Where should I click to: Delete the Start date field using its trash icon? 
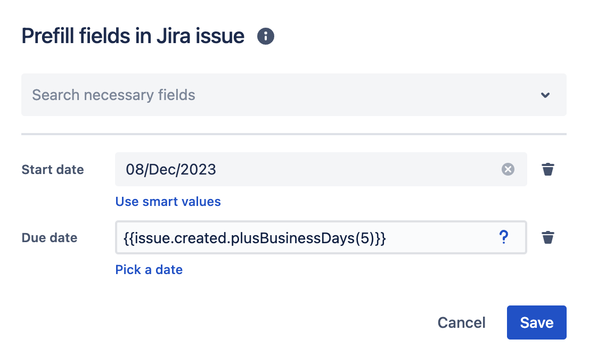point(548,170)
